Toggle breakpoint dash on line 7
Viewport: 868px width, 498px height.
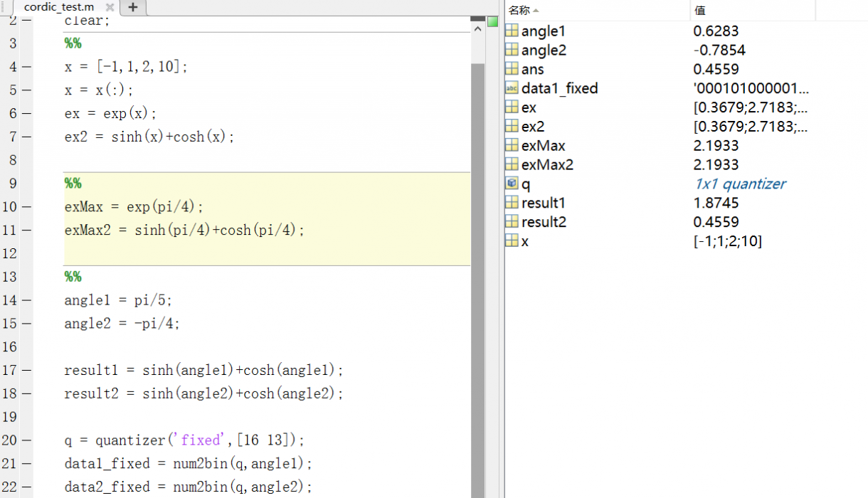pos(26,137)
